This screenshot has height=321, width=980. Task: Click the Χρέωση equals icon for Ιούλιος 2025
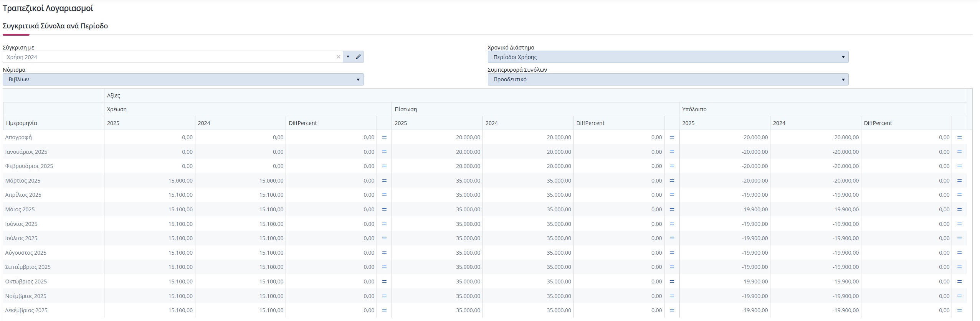(x=384, y=238)
